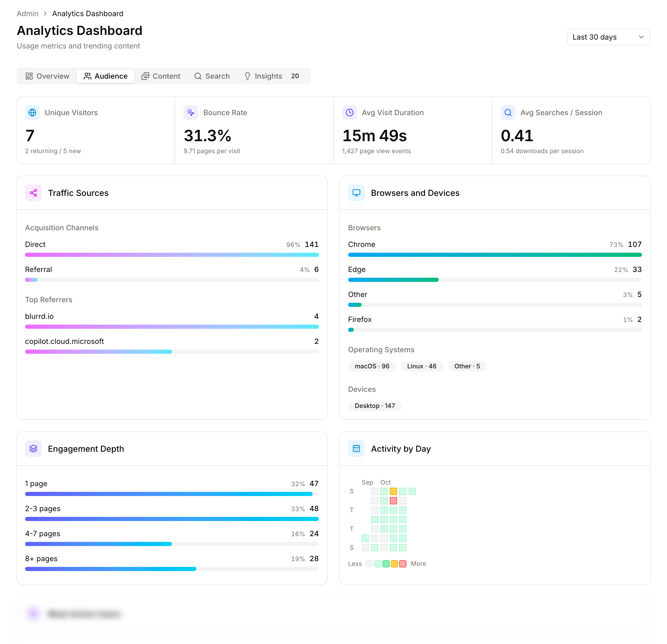Click the Sep month label in heatmap

click(x=367, y=482)
